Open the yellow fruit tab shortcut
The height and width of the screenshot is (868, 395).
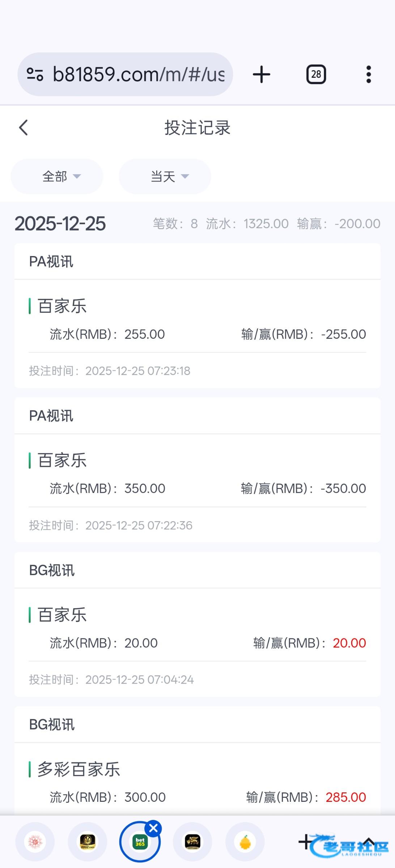click(x=245, y=842)
